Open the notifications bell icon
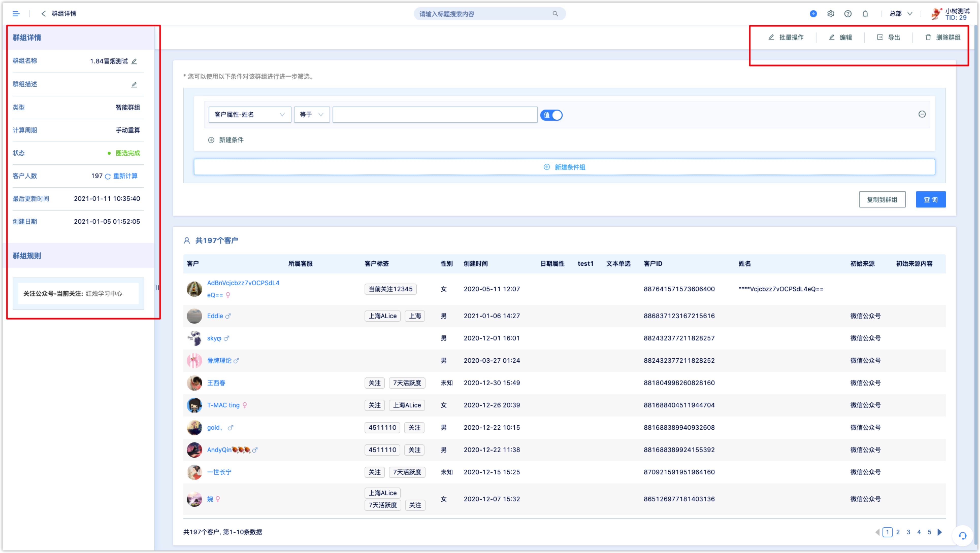The width and height of the screenshot is (980, 553). click(865, 14)
